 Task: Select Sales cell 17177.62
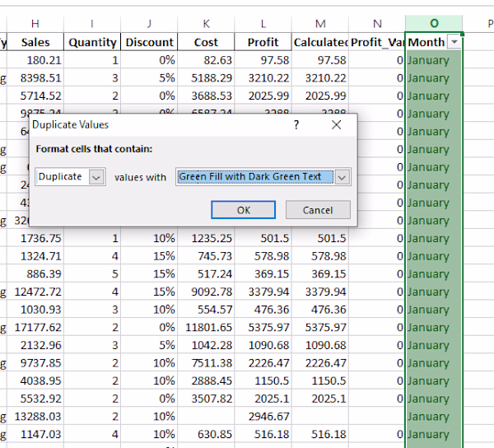click(35, 327)
